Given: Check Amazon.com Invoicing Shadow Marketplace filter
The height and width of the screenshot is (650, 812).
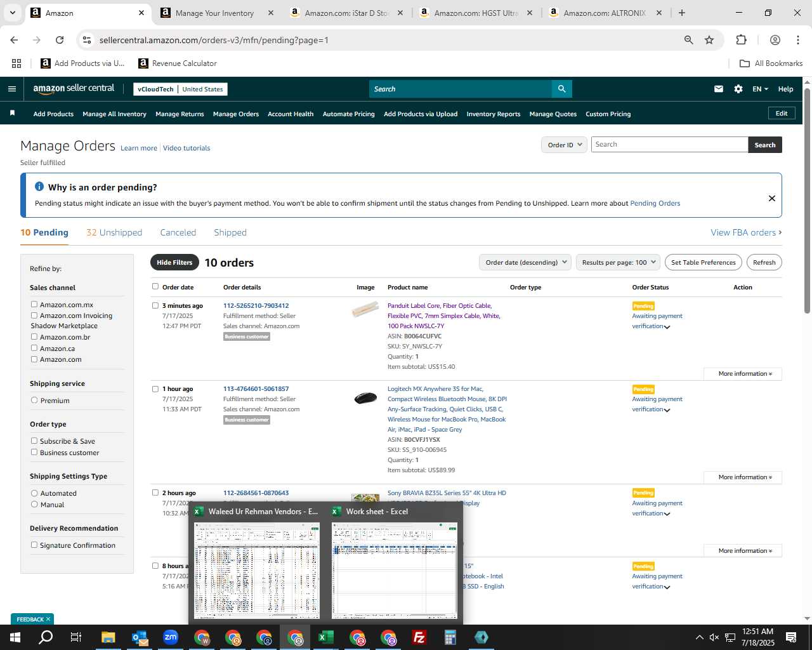Looking at the screenshot, I should coord(34,315).
